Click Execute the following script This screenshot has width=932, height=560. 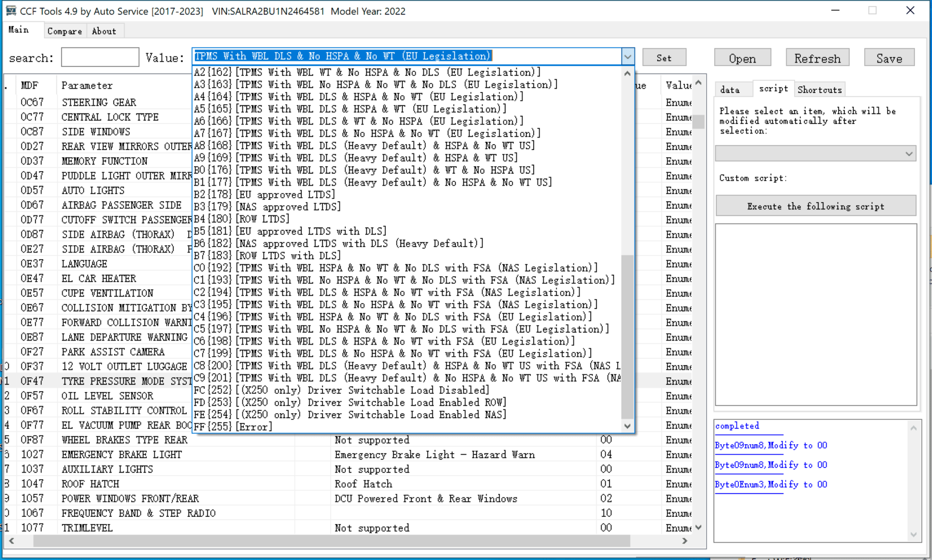[815, 206]
